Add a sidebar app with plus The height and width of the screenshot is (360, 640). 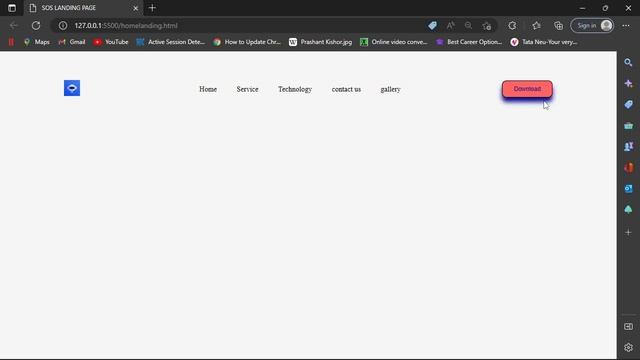pyautogui.click(x=628, y=232)
